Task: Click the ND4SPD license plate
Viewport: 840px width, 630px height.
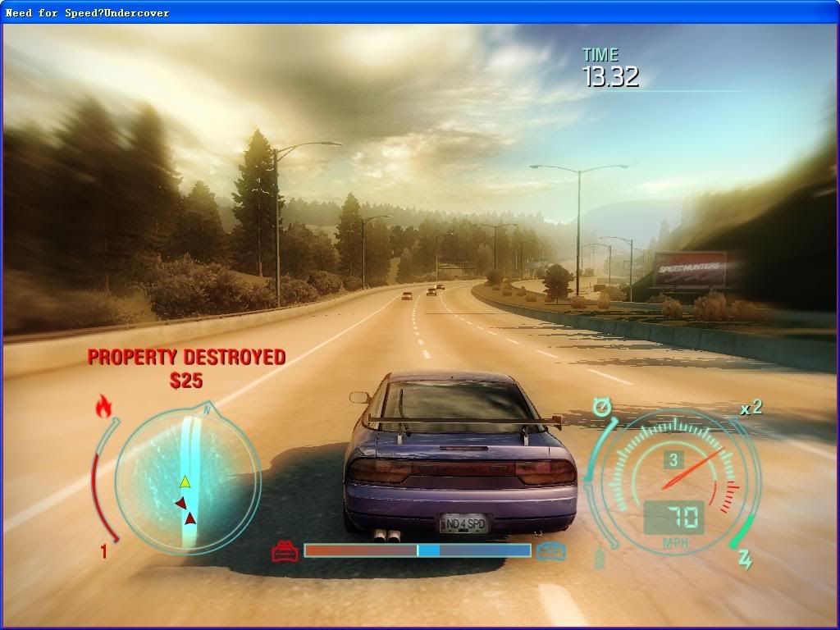Action: [x=463, y=523]
